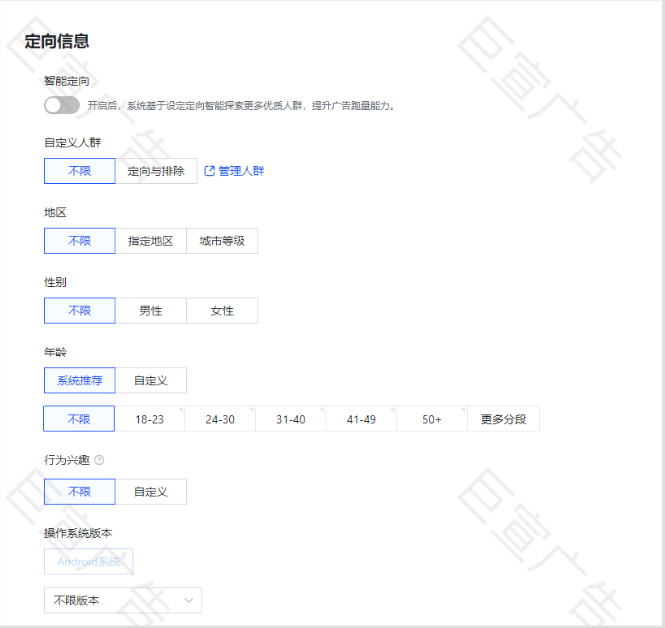Choose 指定地区 option
665x628 pixels.
click(x=151, y=241)
